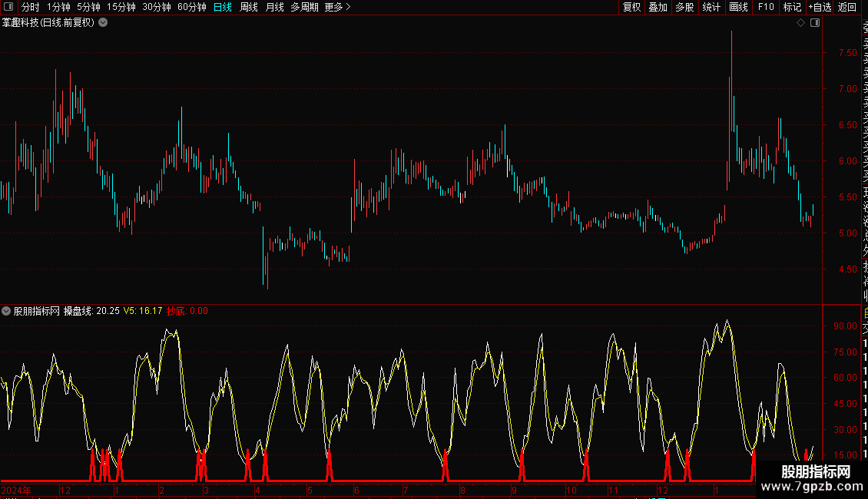Add stock via +自选 button
Viewport: 868px width, 499px height.
(820, 7)
